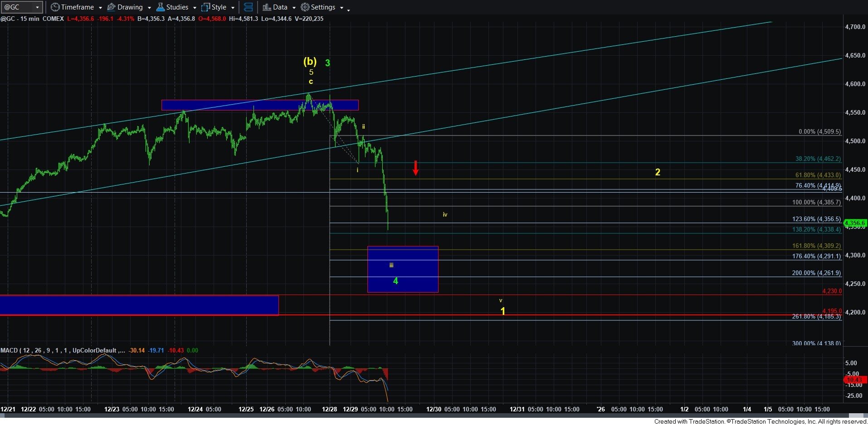The image size is (868, 425).
Task: Click the Data bar chart icon
Action: click(x=267, y=7)
